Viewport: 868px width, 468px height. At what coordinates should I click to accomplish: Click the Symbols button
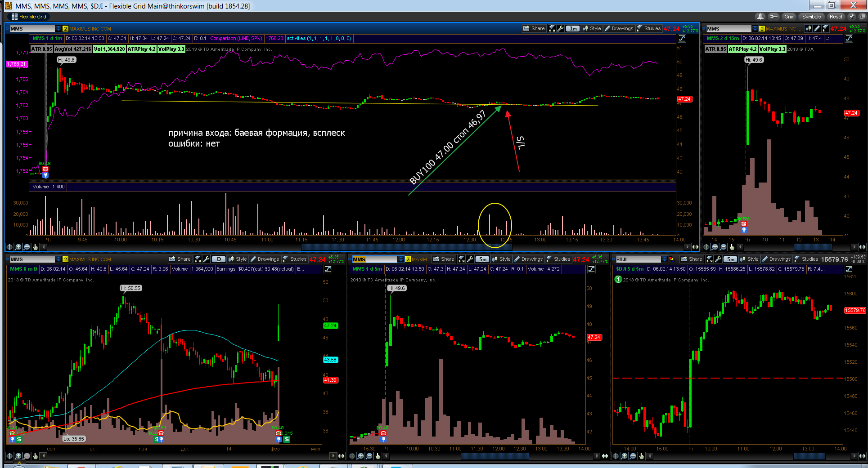point(811,17)
